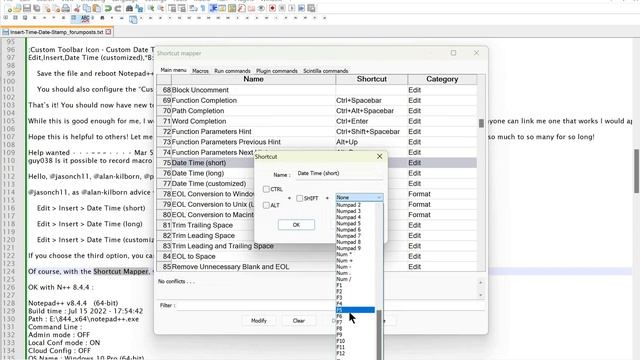The height and width of the screenshot is (360, 640).
Task: Close the Shortcut dialog
Action: point(380,156)
